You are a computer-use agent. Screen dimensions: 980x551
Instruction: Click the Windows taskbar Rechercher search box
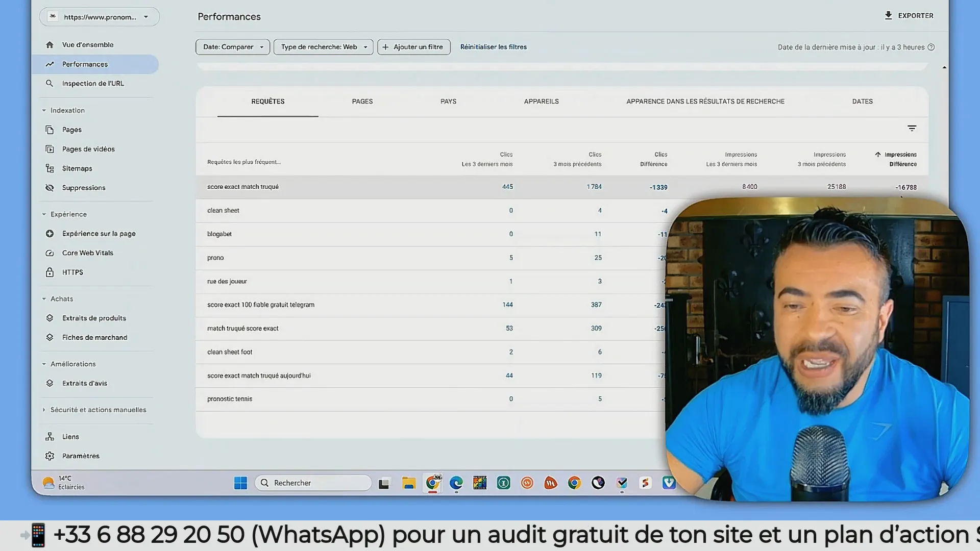pyautogui.click(x=313, y=483)
